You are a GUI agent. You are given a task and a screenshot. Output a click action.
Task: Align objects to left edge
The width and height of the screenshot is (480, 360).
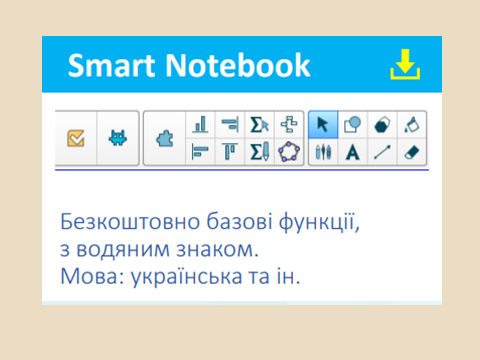point(200,152)
